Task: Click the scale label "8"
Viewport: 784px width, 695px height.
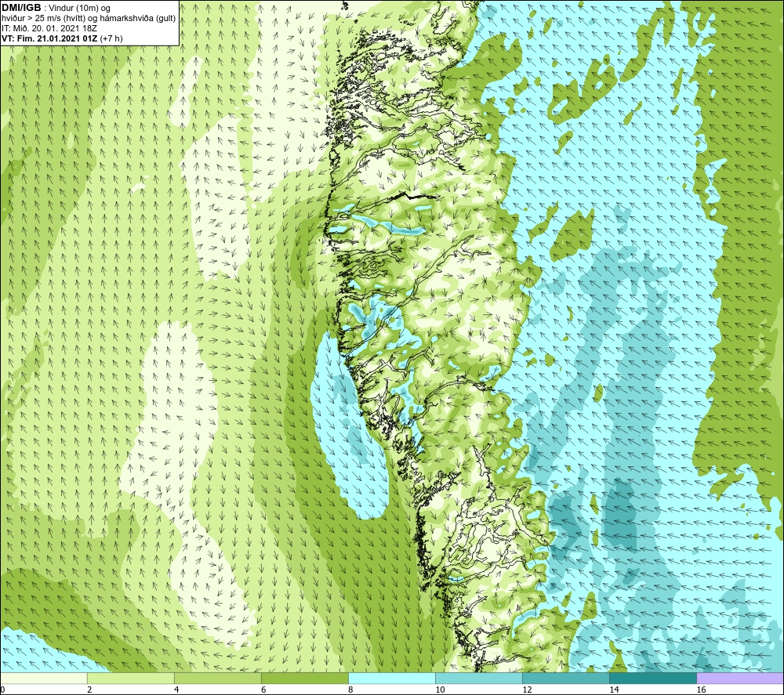Action: click(x=350, y=690)
